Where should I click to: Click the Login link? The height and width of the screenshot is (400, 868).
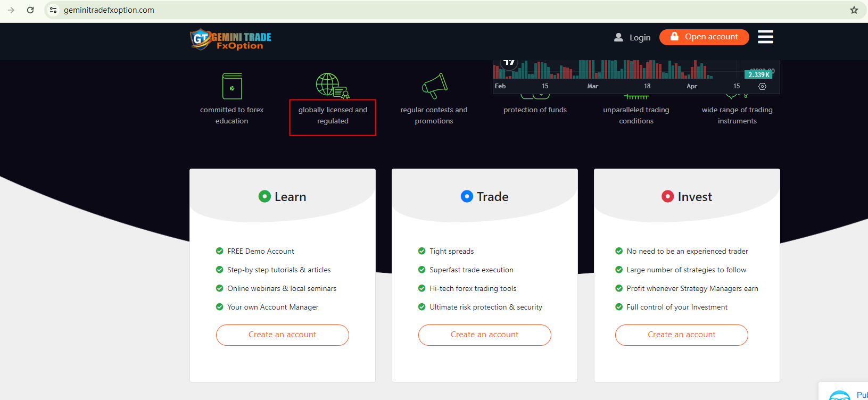coord(632,37)
